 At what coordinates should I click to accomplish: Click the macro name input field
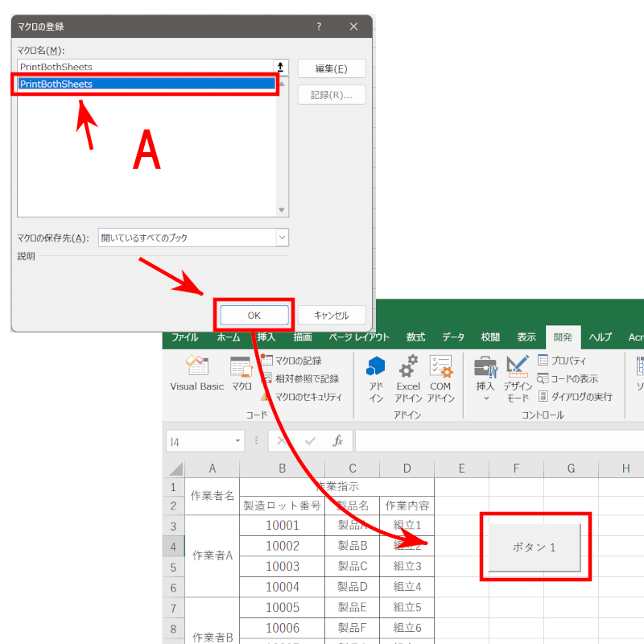(x=145, y=67)
